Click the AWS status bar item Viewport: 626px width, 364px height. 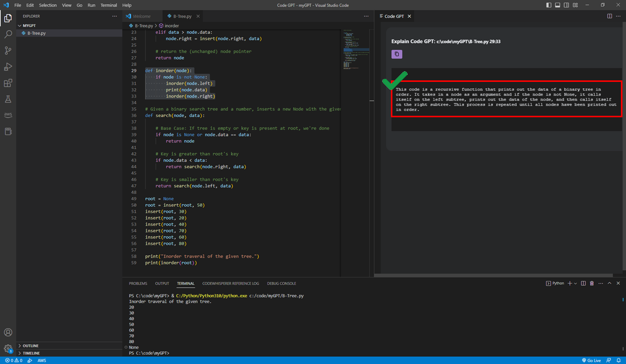pyautogui.click(x=42, y=360)
